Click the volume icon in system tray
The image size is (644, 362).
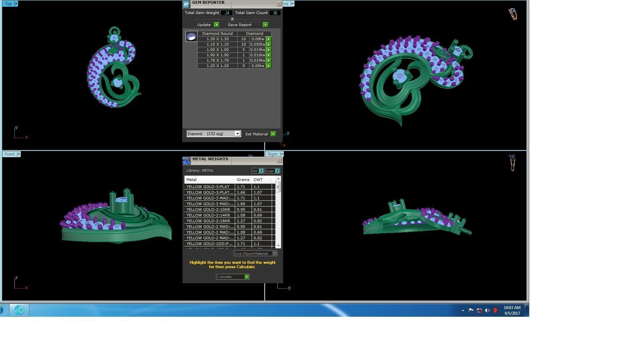[487, 311]
